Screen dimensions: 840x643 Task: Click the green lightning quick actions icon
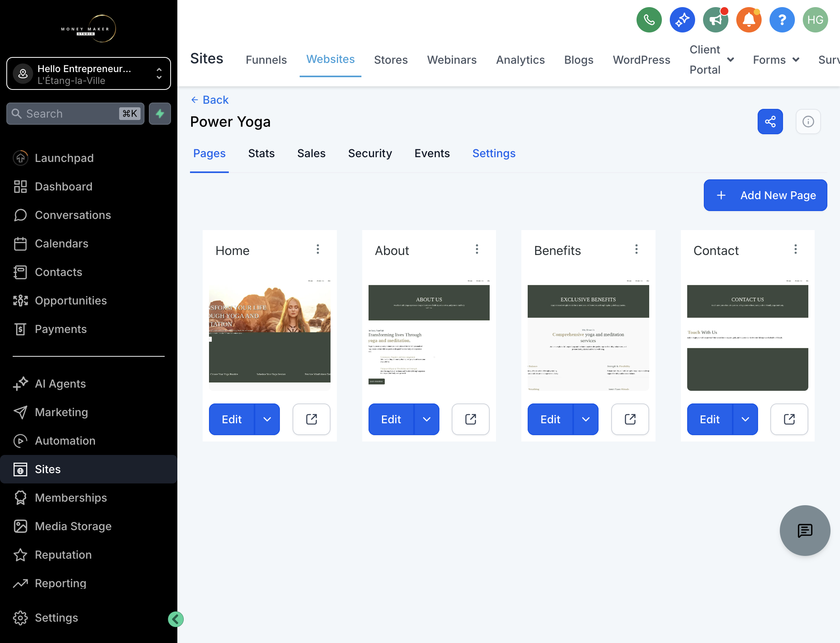[160, 114]
